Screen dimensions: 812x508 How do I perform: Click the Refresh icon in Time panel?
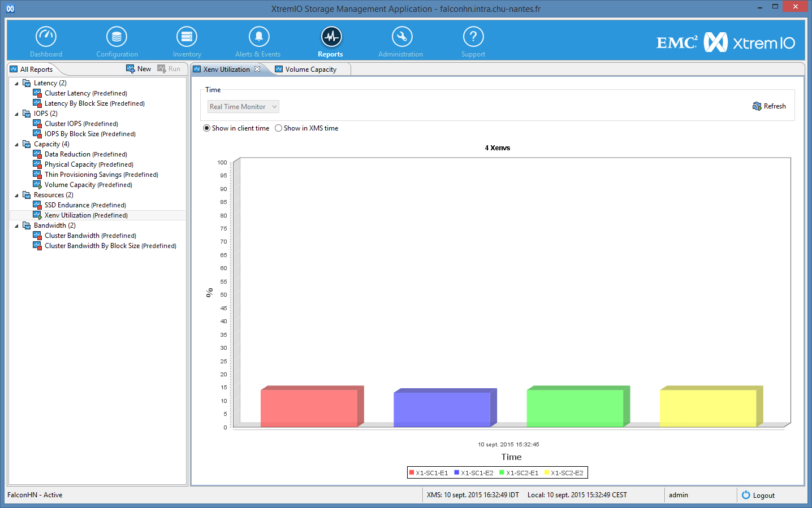click(x=757, y=106)
